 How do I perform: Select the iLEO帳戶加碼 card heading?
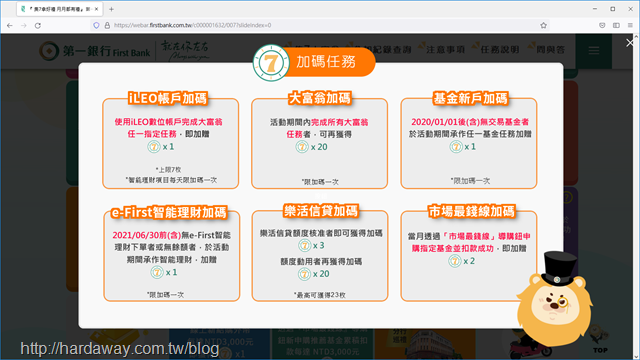click(x=168, y=99)
